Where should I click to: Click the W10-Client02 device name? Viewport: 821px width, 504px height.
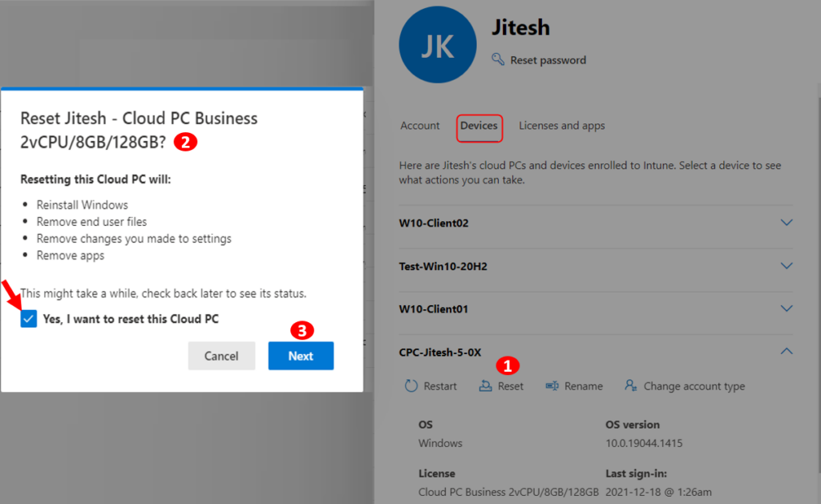coord(434,223)
